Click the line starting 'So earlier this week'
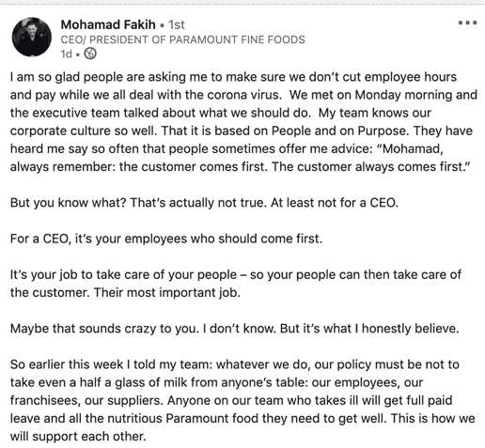The width and height of the screenshot is (485, 448). point(235,364)
